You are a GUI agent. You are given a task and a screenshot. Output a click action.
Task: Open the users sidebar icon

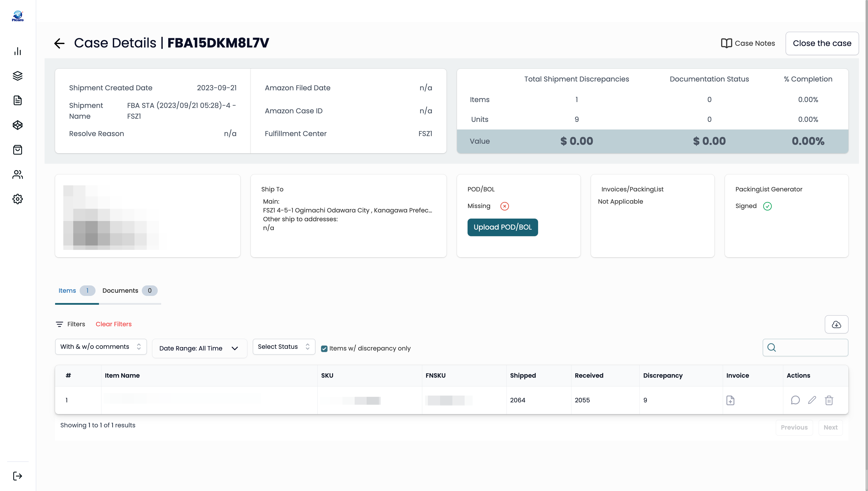tap(18, 174)
